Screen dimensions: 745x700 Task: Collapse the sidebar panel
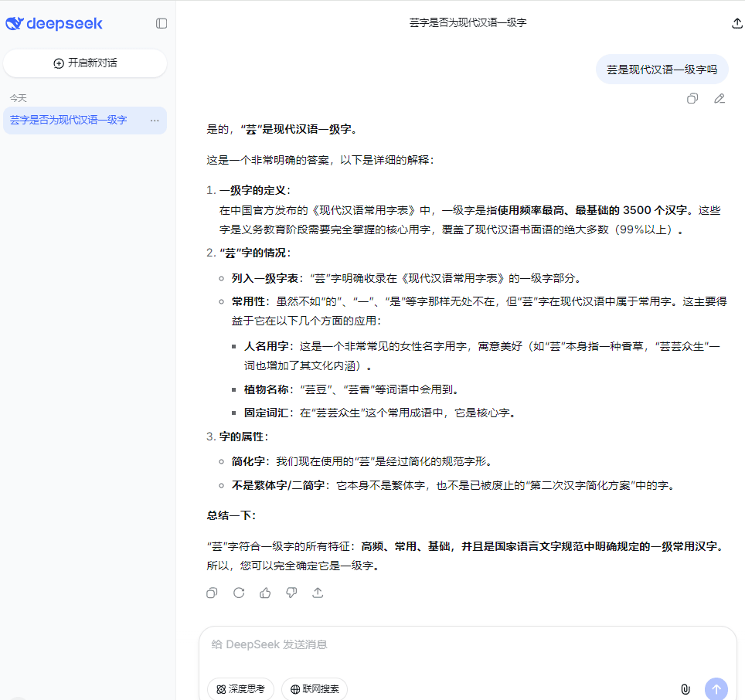(162, 23)
